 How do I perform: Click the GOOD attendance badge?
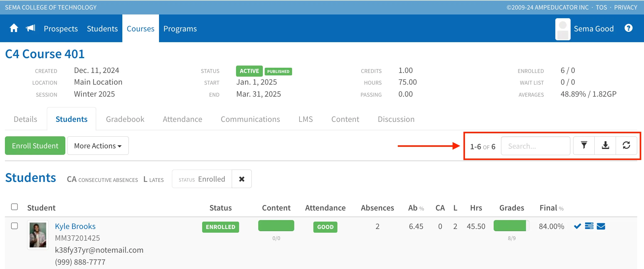(325, 227)
